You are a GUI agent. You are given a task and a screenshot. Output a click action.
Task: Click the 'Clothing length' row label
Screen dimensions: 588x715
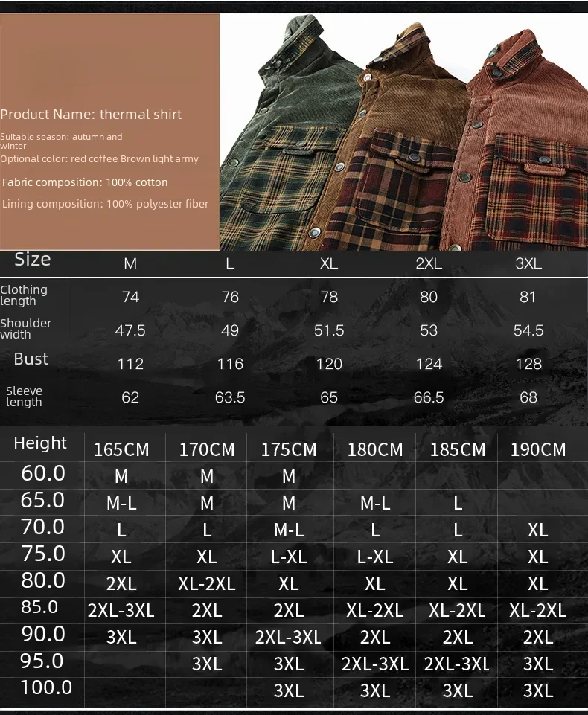coord(24,295)
